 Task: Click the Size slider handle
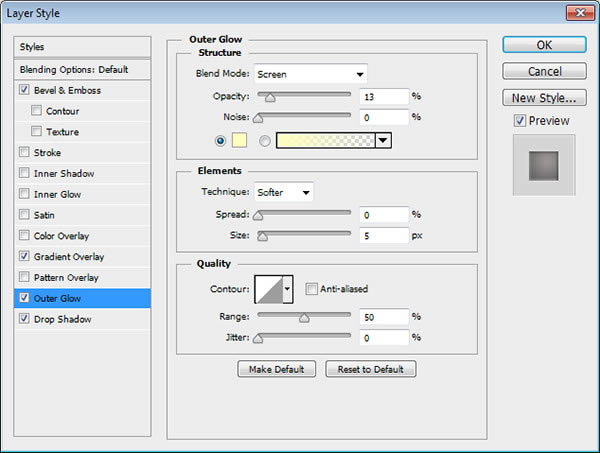(x=262, y=237)
